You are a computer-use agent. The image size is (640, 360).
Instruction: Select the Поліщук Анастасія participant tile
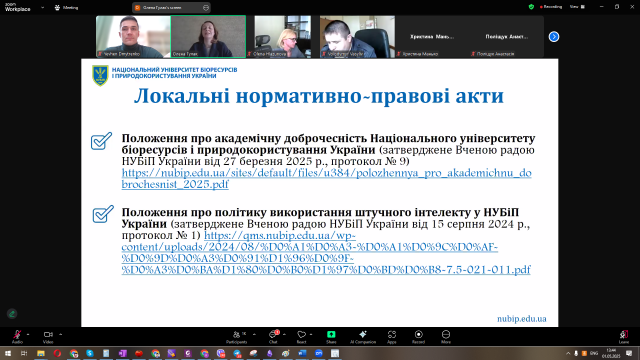click(507, 36)
